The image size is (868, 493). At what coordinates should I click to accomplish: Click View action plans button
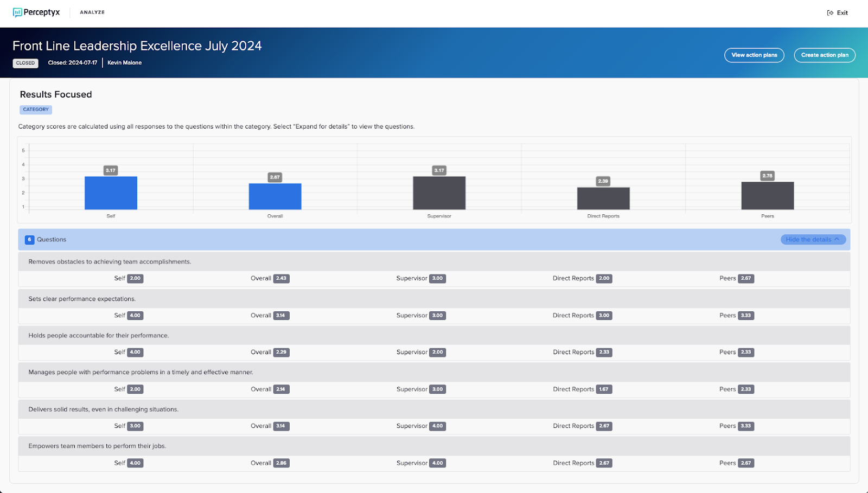(x=754, y=55)
